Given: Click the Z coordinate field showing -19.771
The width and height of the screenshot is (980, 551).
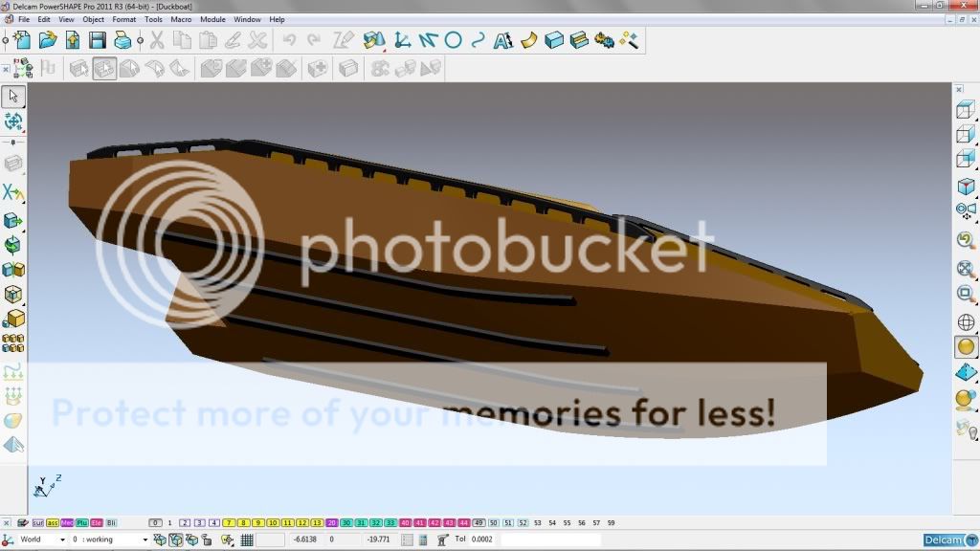Looking at the screenshot, I should click(379, 540).
